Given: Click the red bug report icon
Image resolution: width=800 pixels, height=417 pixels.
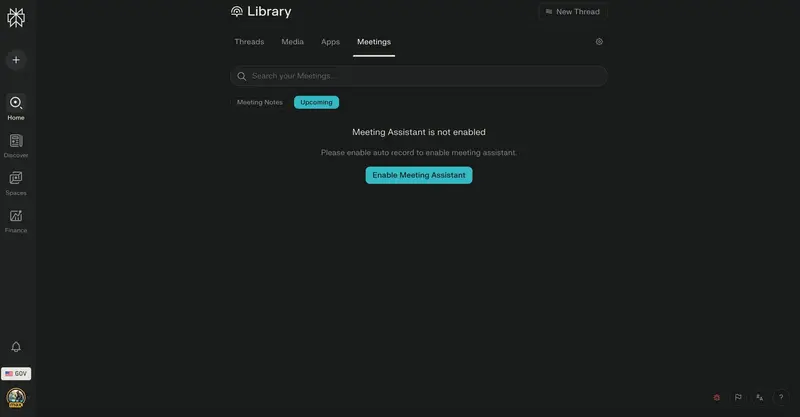Looking at the screenshot, I should [717, 397].
